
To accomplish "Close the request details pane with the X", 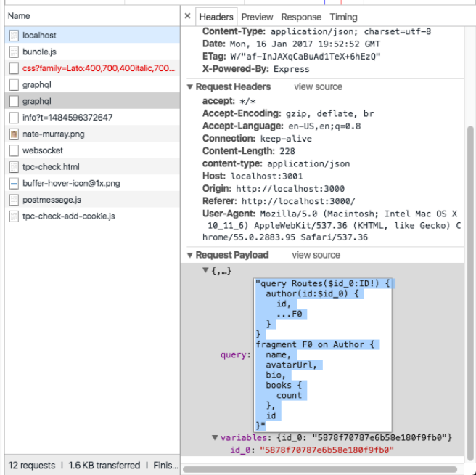I will pos(188,16).
